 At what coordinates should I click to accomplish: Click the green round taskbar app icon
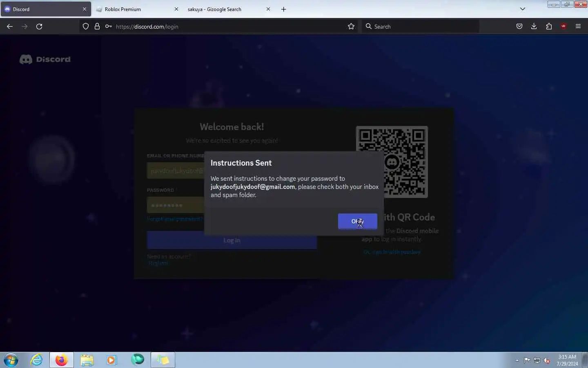coord(138,360)
